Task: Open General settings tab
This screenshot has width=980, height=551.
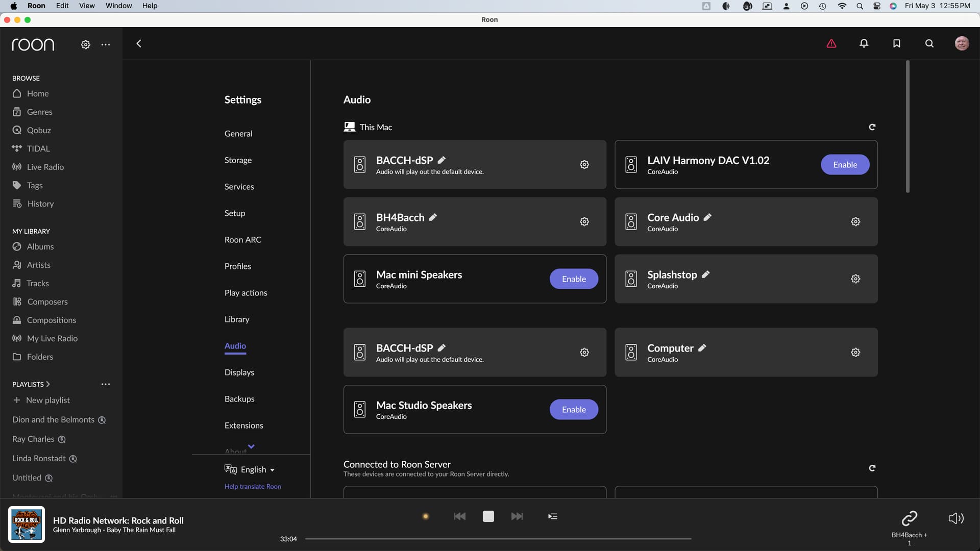Action: (x=238, y=134)
